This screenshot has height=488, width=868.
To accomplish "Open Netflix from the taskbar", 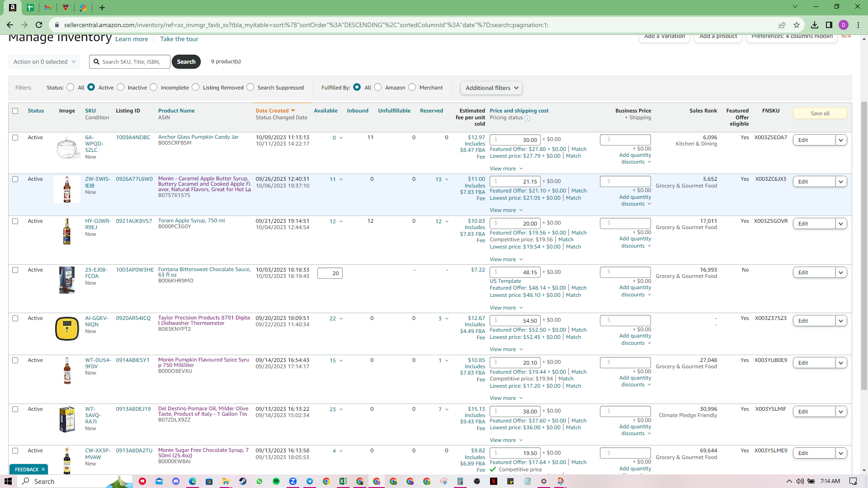I will pos(494,481).
